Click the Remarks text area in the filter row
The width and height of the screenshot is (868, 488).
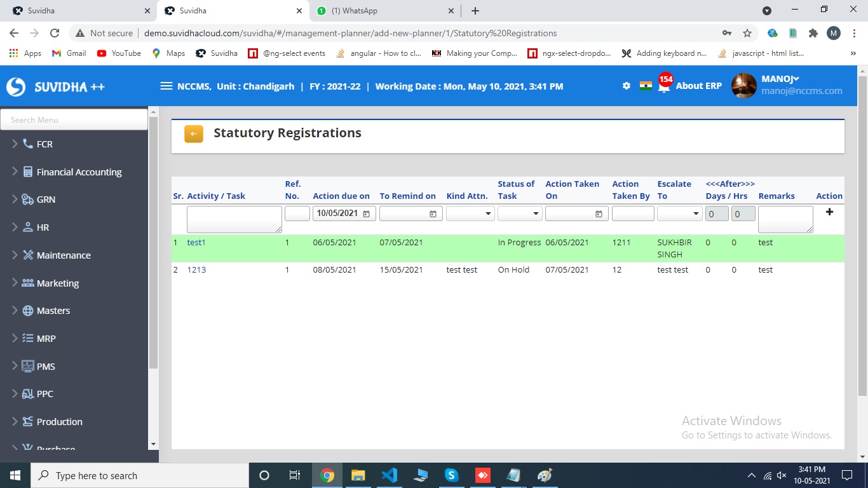(x=785, y=219)
